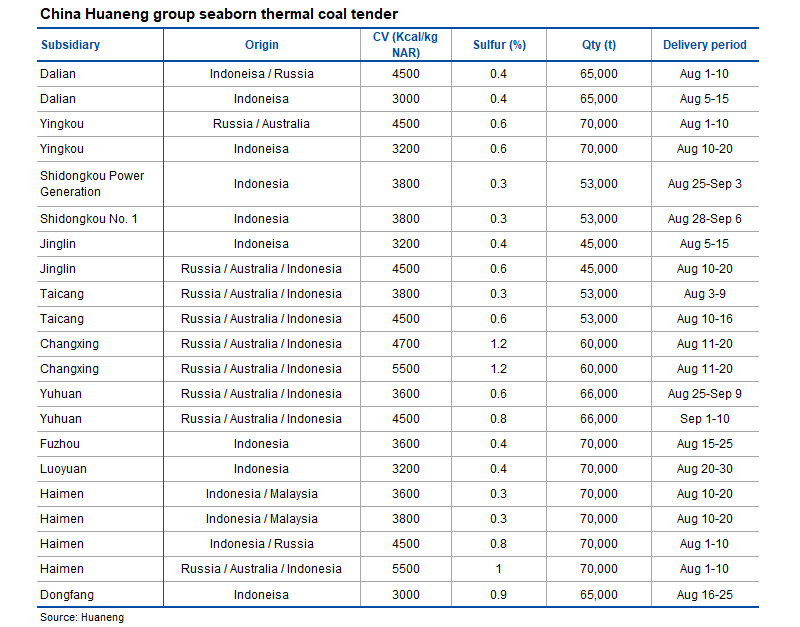Click the Aug 3-9 delivery cell

705,294
